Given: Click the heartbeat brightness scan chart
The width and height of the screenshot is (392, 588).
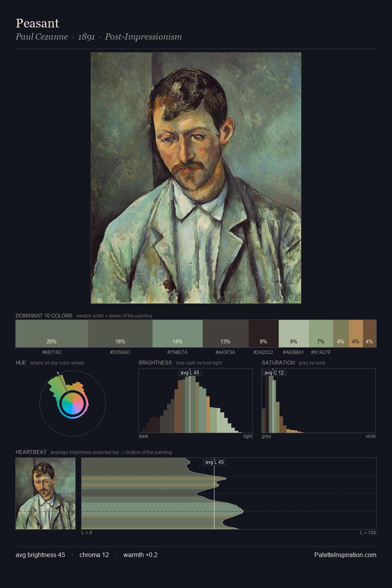Looking at the screenshot, I should click(229, 494).
